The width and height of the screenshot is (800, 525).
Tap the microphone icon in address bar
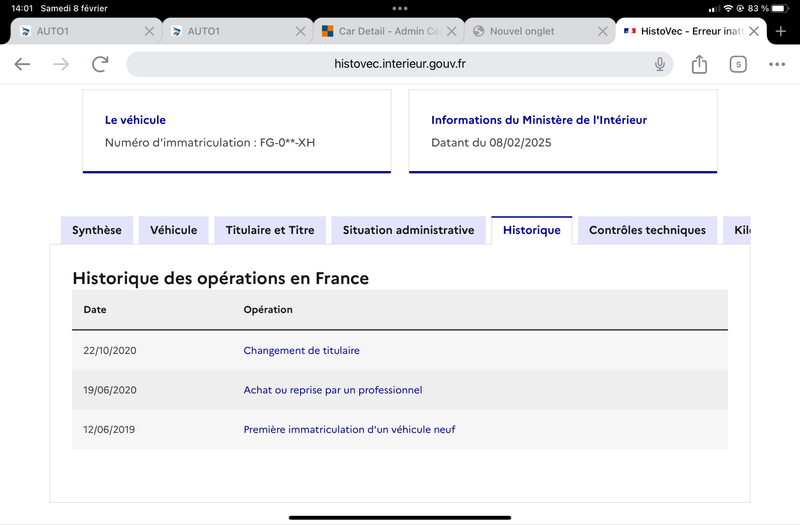tap(660, 64)
